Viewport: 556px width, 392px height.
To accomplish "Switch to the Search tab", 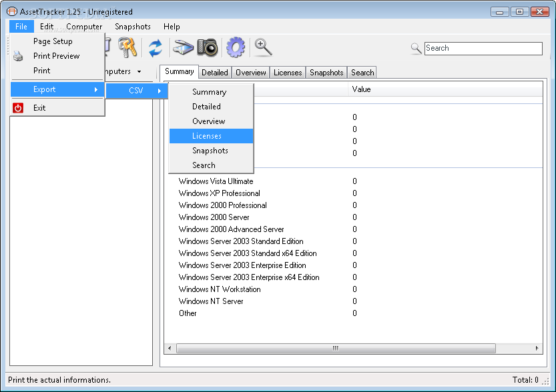I will tap(362, 73).
